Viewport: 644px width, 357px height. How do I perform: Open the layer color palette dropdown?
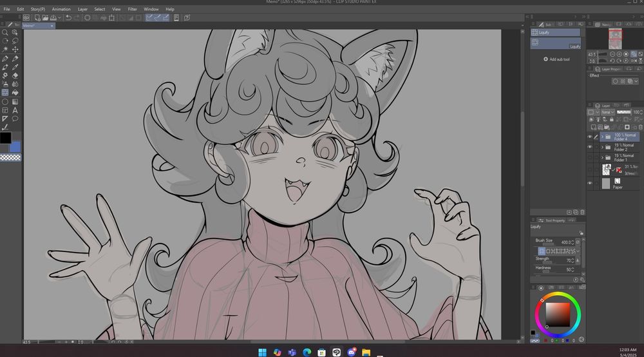click(592, 112)
